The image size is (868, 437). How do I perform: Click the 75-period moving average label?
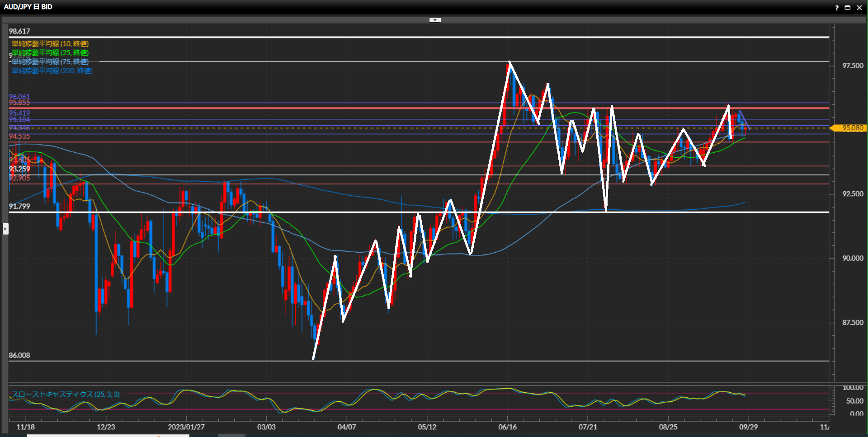50,62
